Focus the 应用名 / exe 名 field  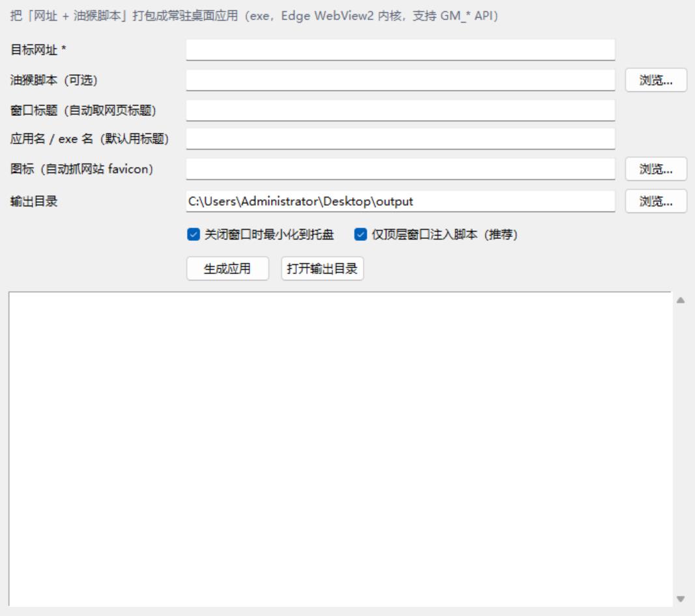click(400, 139)
